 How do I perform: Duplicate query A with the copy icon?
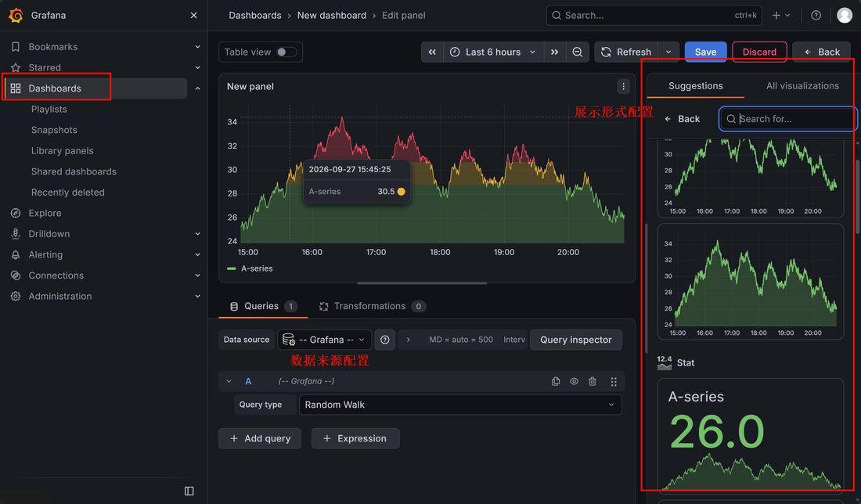[x=556, y=381]
